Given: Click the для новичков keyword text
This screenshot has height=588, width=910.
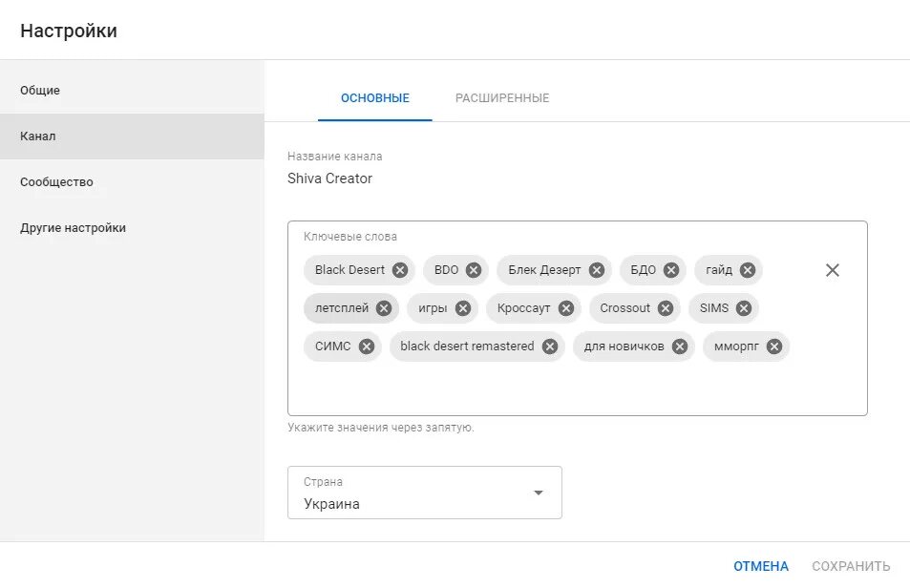Looking at the screenshot, I should [624, 346].
